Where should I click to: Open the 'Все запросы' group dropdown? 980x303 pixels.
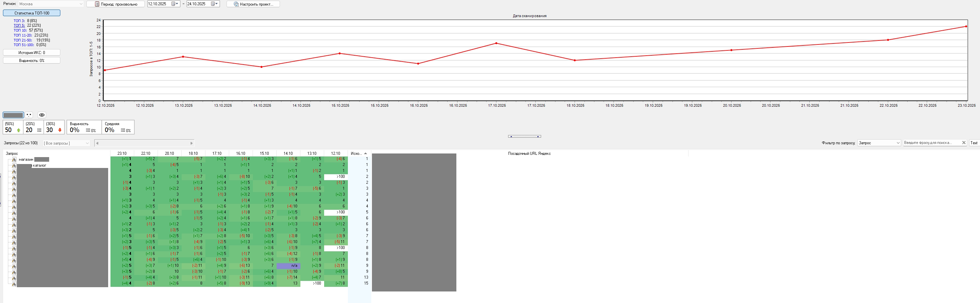tap(67, 143)
